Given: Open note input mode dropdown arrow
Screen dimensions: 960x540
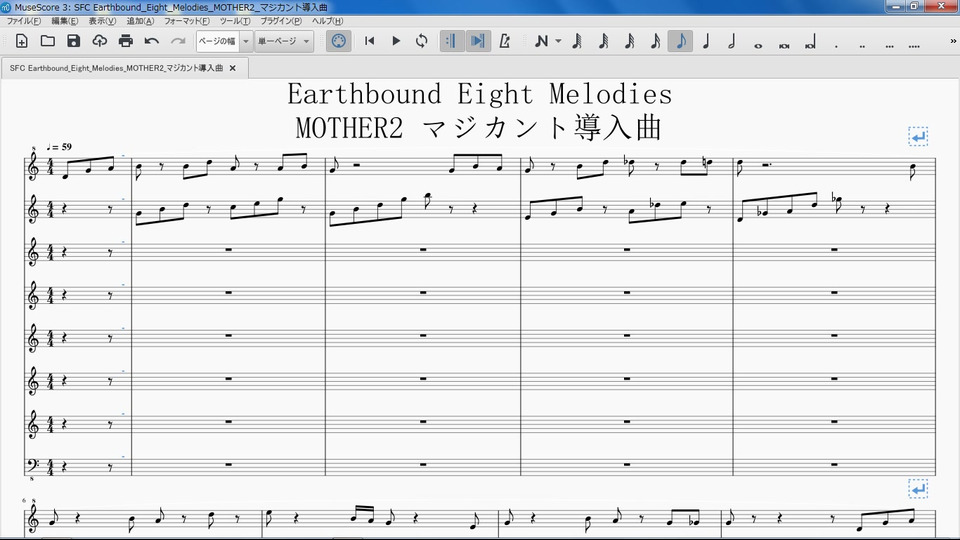Looking at the screenshot, I should pos(558,41).
